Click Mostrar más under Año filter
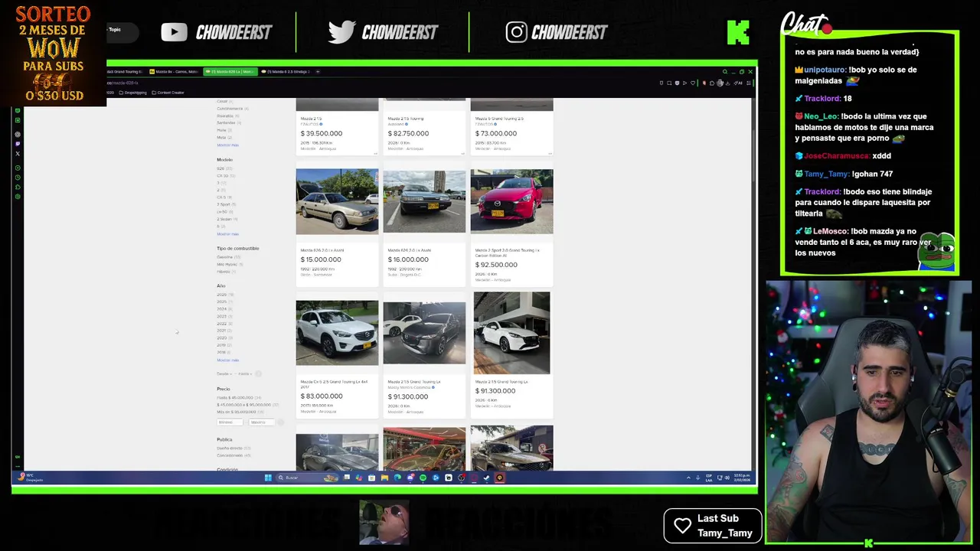The width and height of the screenshot is (980, 551). coord(227,360)
